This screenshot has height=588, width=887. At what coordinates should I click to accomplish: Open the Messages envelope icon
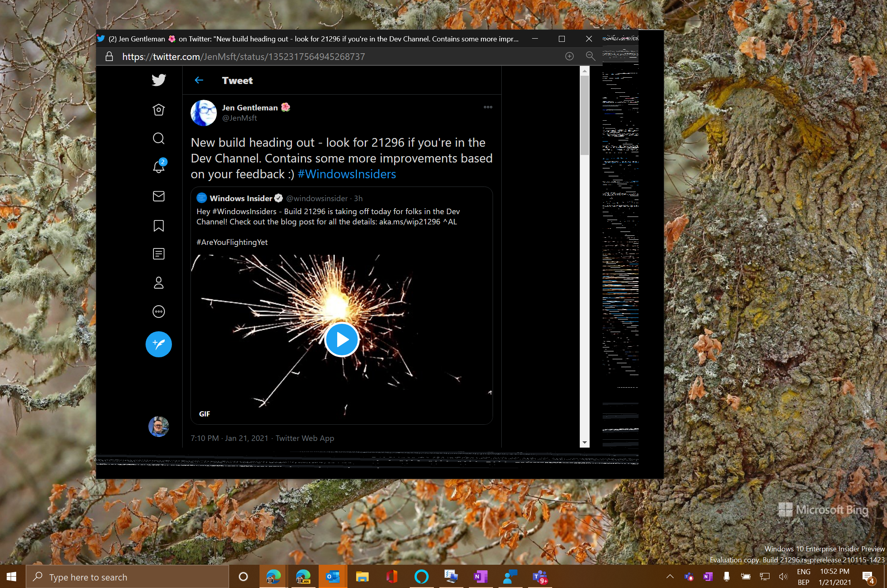click(159, 196)
